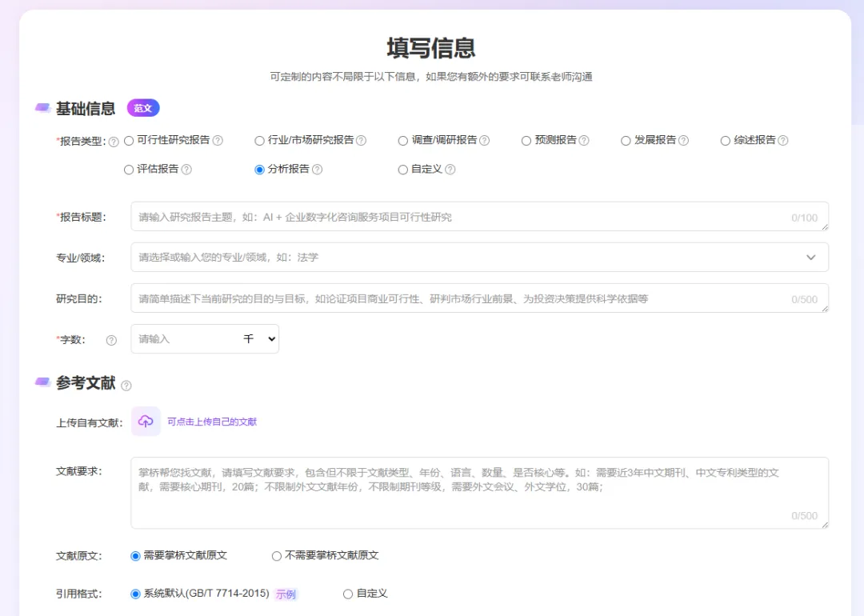Select 发展报告 radio option
Viewport: 864px width, 616px height.
click(x=626, y=141)
